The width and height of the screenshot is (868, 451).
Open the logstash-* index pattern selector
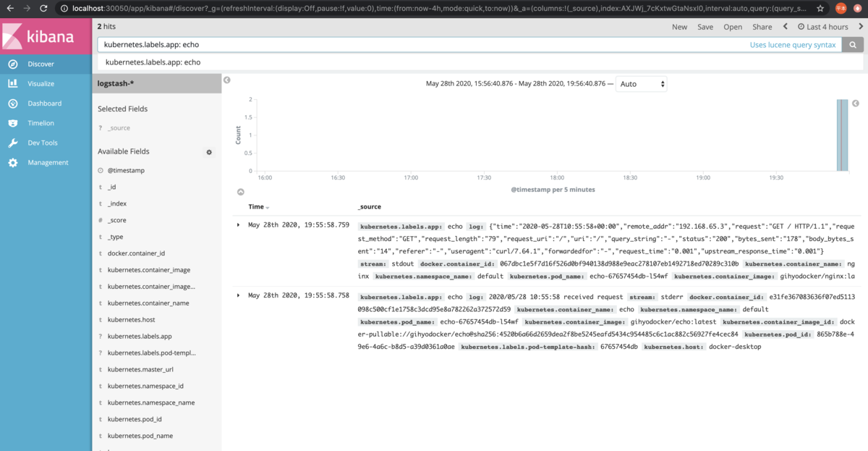157,83
